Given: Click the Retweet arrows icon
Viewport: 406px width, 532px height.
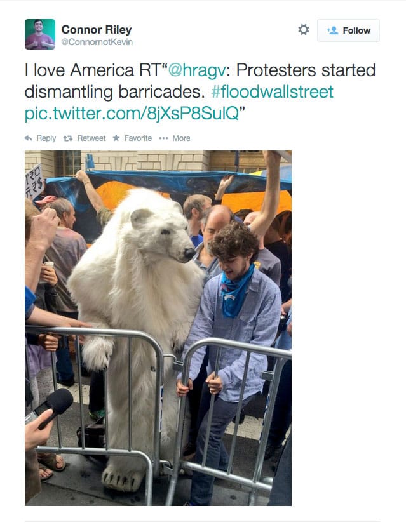Looking at the screenshot, I should [x=68, y=138].
